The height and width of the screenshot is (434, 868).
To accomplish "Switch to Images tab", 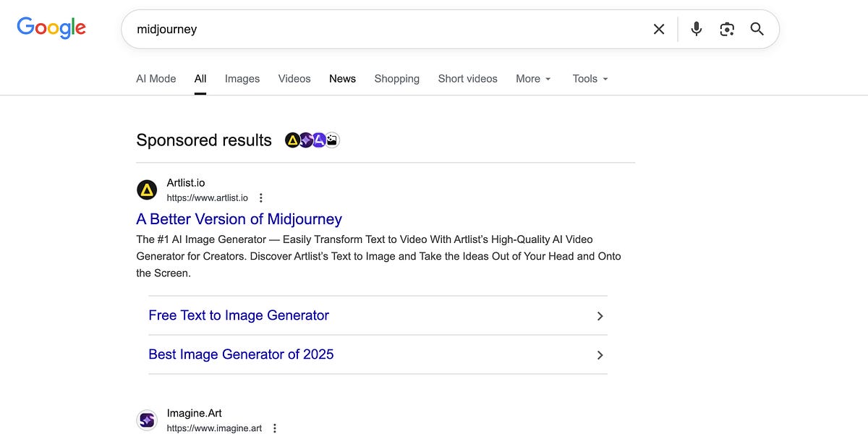I will click(242, 79).
